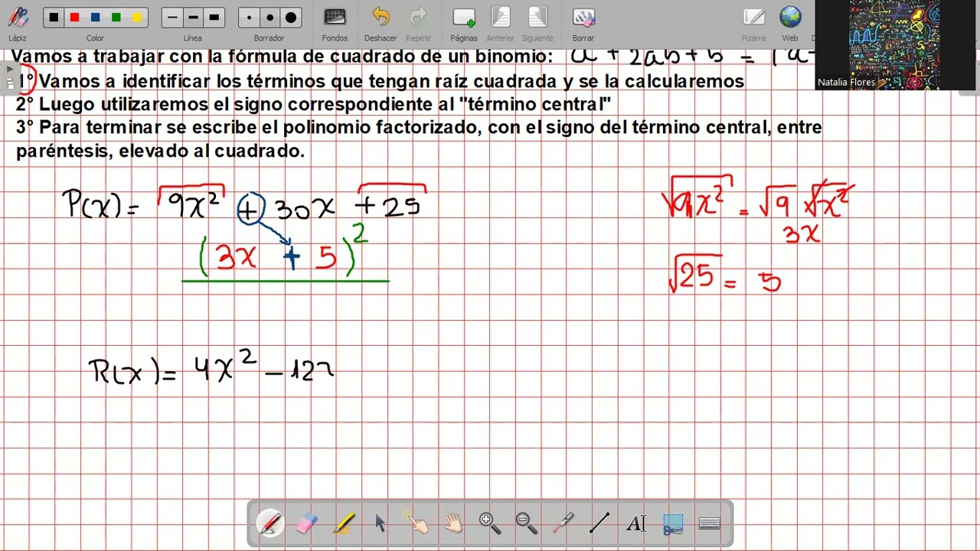Select the arrow pointer tool
Viewport: 980px width, 551px height.
(x=380, y=523)
